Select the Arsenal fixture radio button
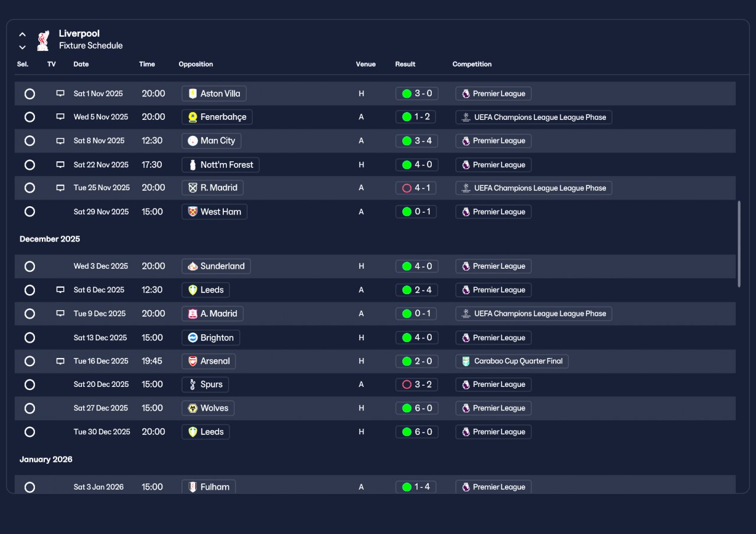The image size is (756, 534). pos(30,361)
